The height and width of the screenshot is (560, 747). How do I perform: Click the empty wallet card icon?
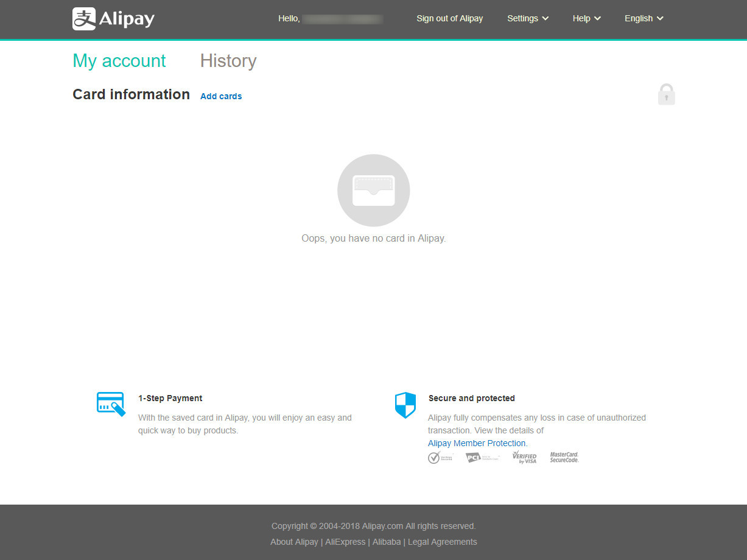[x=373, y=191]
